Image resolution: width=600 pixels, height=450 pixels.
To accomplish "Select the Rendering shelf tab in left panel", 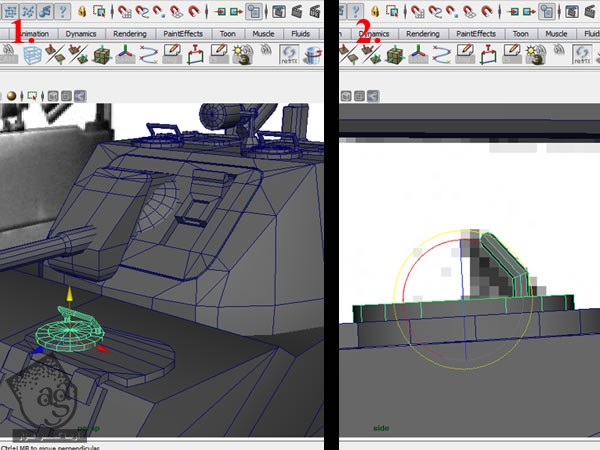I will [x=130, y=33].
